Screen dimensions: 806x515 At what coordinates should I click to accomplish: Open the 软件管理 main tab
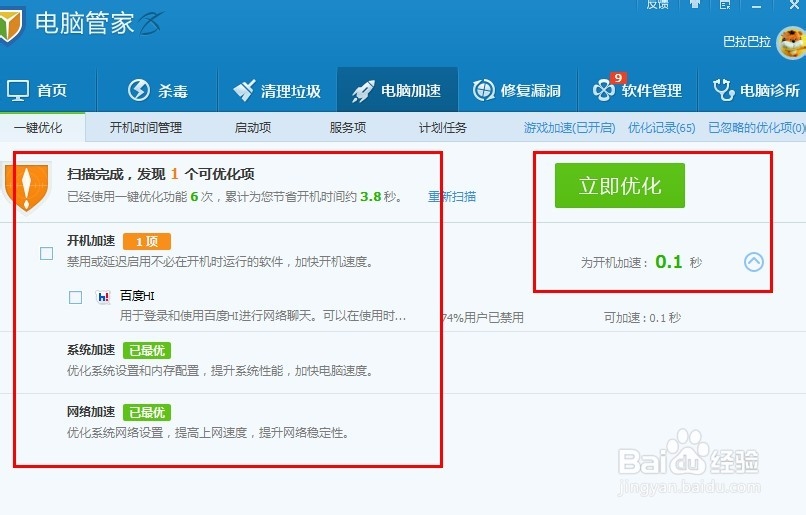[x=637, y=90]
